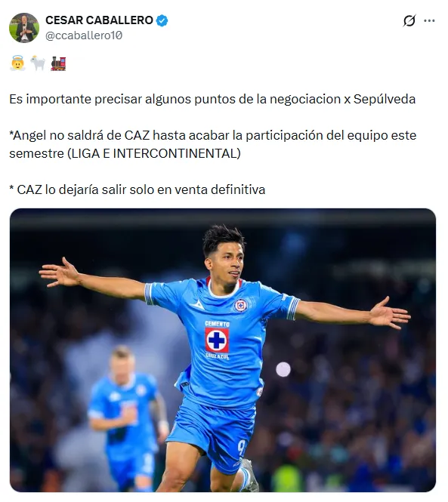Open the @ccaballero10 handle link

84,35
